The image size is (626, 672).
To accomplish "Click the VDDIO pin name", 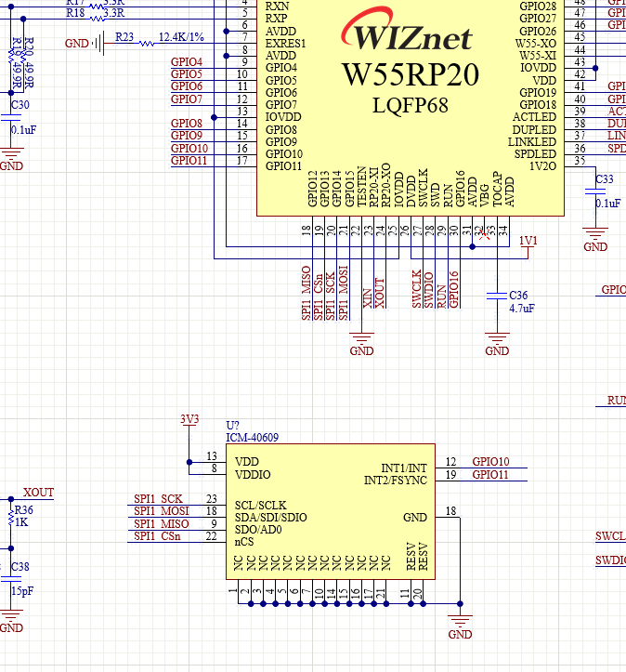I will [x=253, y=475].
